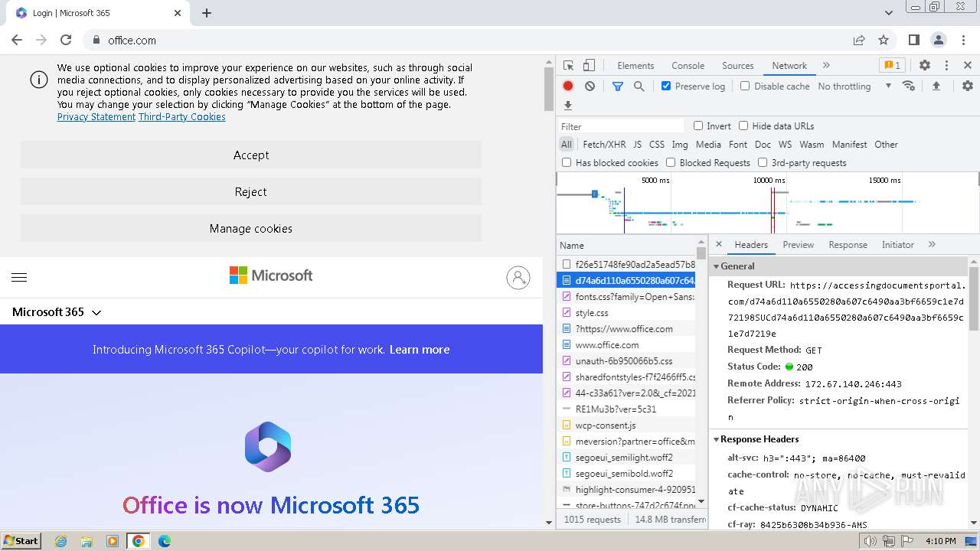Viewport: 980px width, 551px height.
Task: Stop recording network log
Action: click(568, 86)
